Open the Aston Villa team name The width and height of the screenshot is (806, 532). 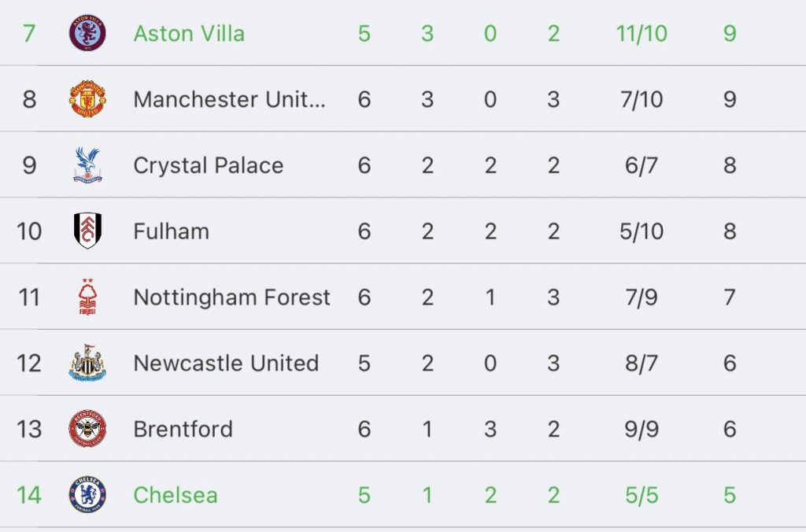(x=189, y=34)
